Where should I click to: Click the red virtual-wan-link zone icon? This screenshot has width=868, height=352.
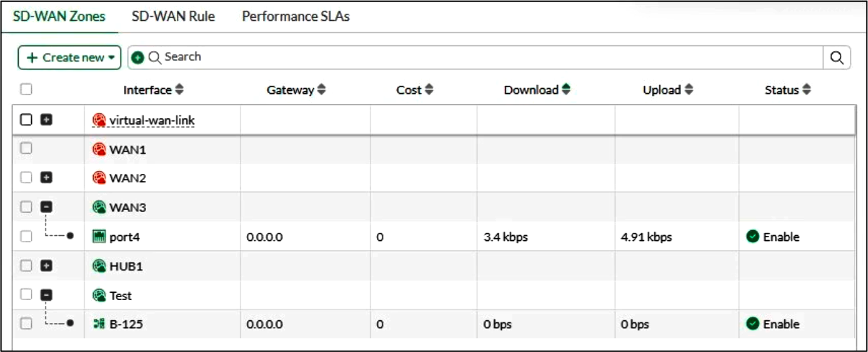tap(100, 120)
